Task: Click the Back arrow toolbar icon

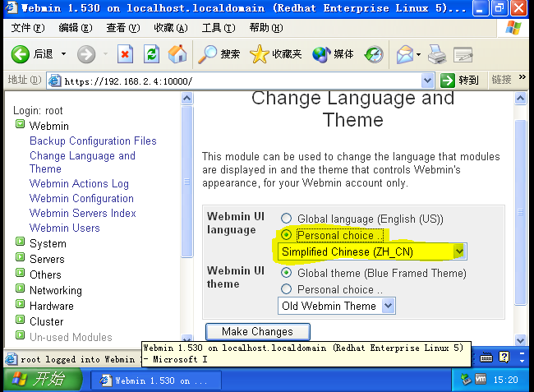Action: [x=20, y=54]
